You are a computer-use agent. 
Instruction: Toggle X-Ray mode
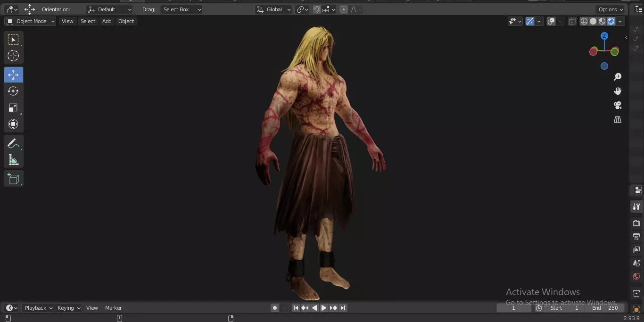[x=572, y=21]
